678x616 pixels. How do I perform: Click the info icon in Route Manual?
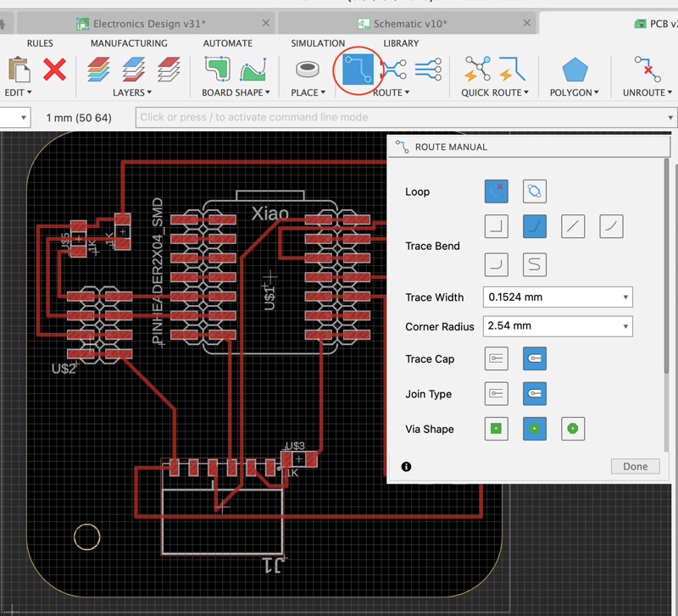pos(406,466)
